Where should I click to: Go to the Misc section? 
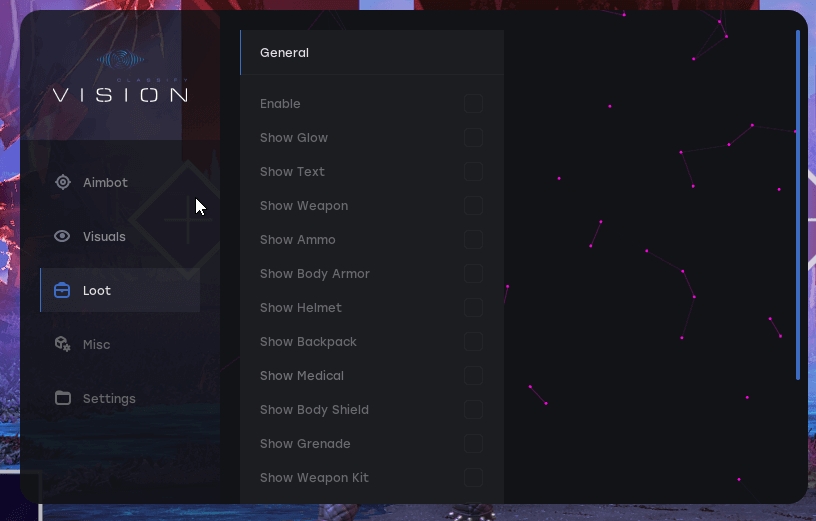(120, 344)
